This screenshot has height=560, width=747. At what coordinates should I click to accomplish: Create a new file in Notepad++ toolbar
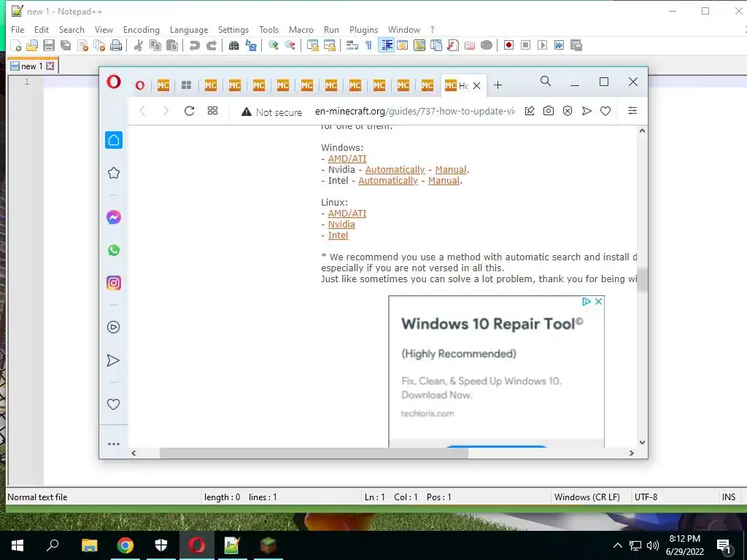click(x=16, y=45)
